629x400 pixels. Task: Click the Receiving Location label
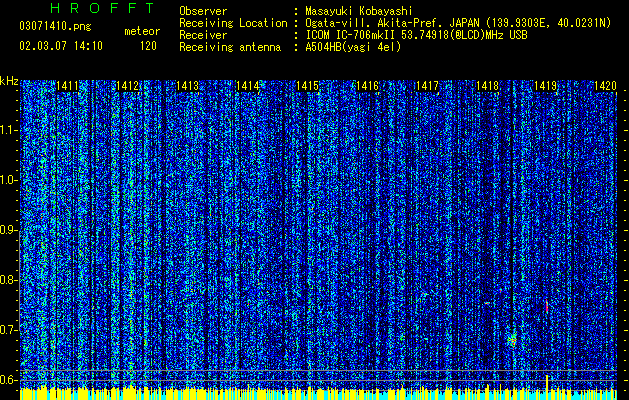233,23
